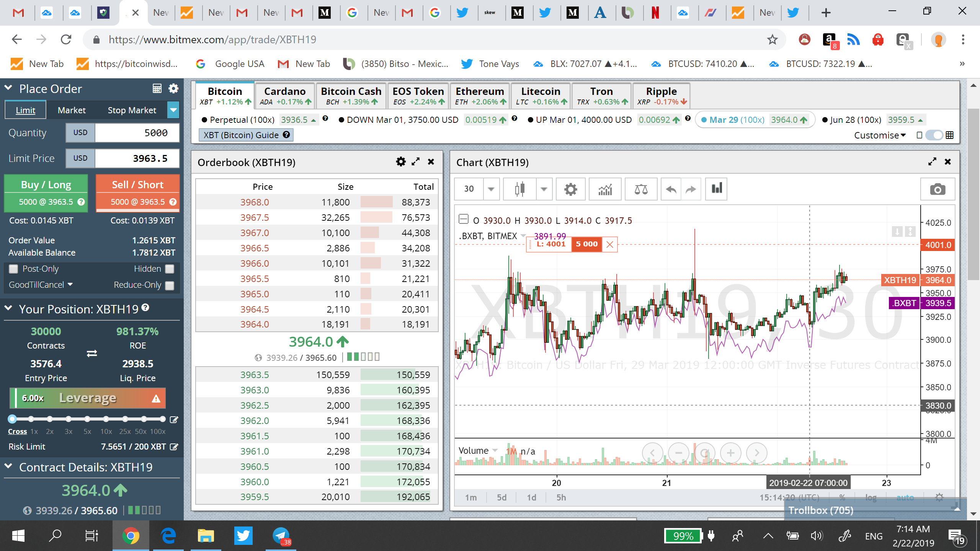Collapse Place Order section
This screenshot has width=980, height=551.
click(8, 88)
